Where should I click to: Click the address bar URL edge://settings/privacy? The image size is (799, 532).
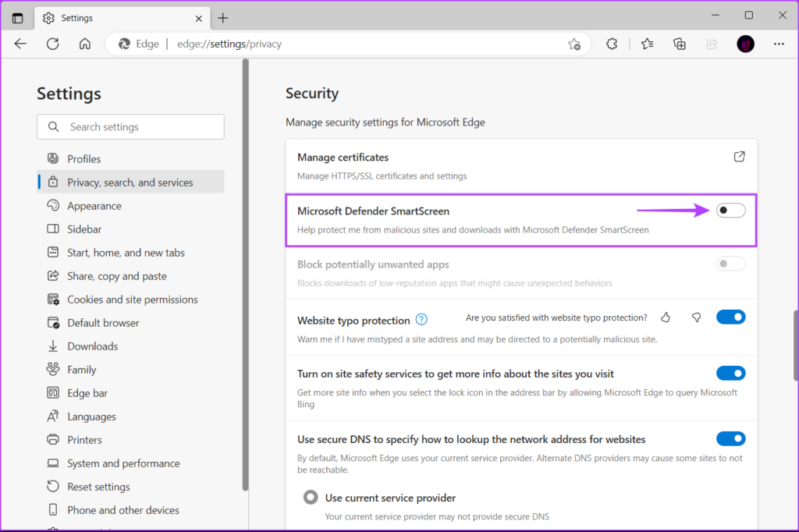point(229,44)
